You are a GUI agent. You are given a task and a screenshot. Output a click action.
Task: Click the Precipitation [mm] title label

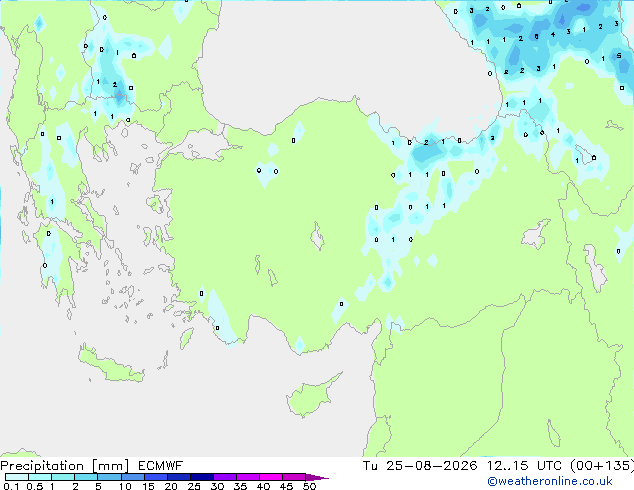64,466
